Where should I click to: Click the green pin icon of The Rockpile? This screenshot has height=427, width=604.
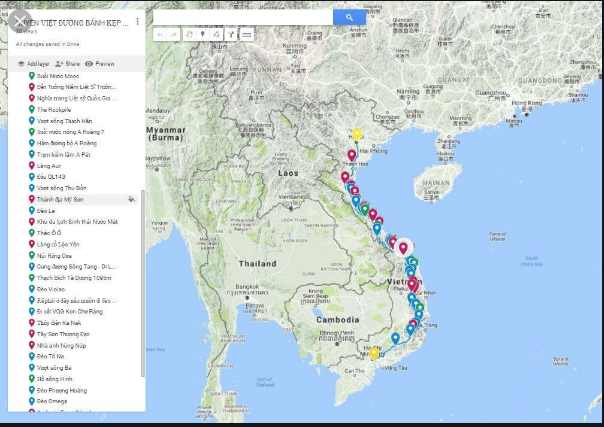tap(32, 109)
